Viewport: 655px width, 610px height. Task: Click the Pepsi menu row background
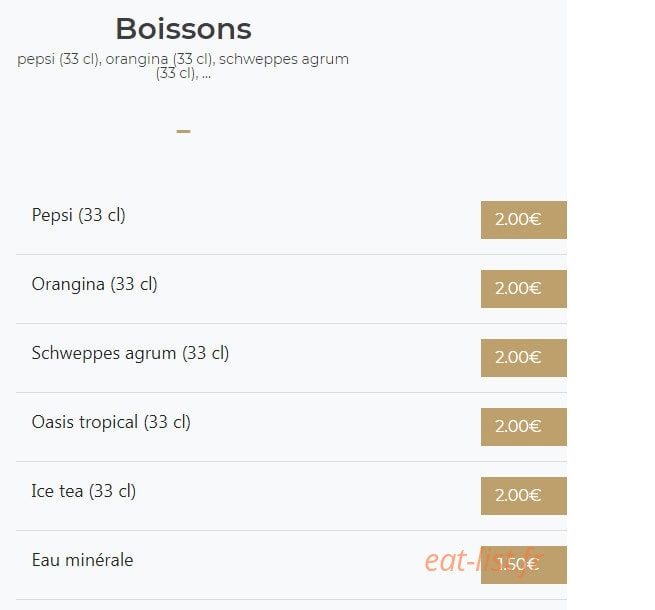[292, 220]
